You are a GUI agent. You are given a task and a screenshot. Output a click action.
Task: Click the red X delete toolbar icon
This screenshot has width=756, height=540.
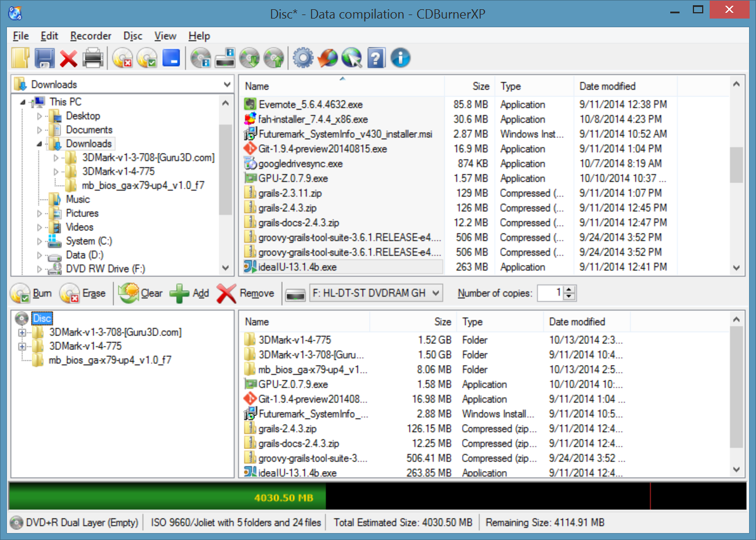coord(68,58)
